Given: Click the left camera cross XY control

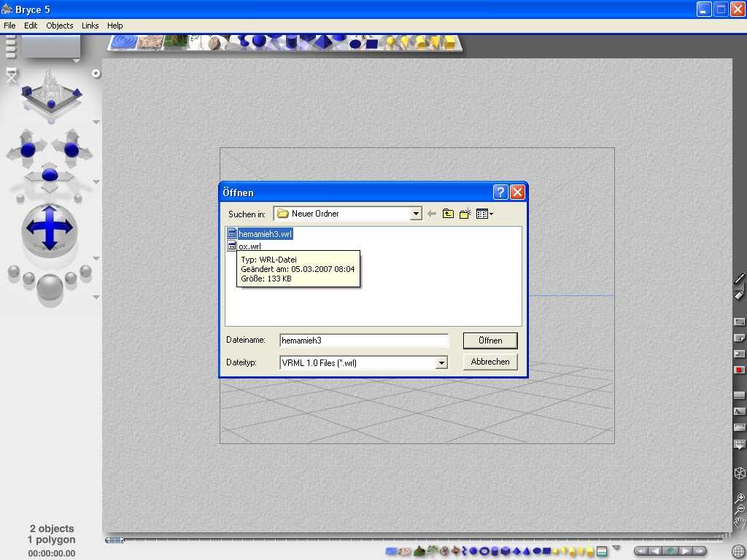Looking at the screenshot, I should [28, 149].
